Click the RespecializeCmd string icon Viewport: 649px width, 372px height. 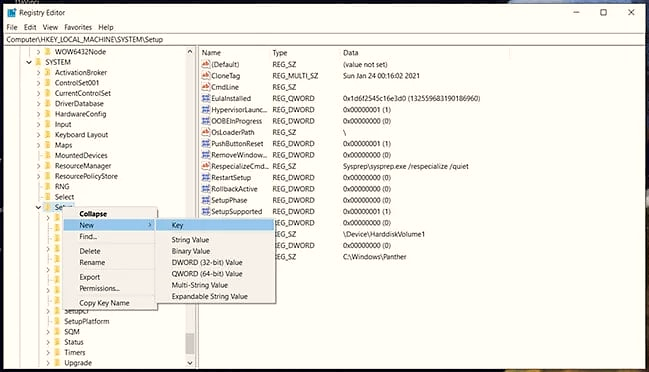click(x=206, y=166)
